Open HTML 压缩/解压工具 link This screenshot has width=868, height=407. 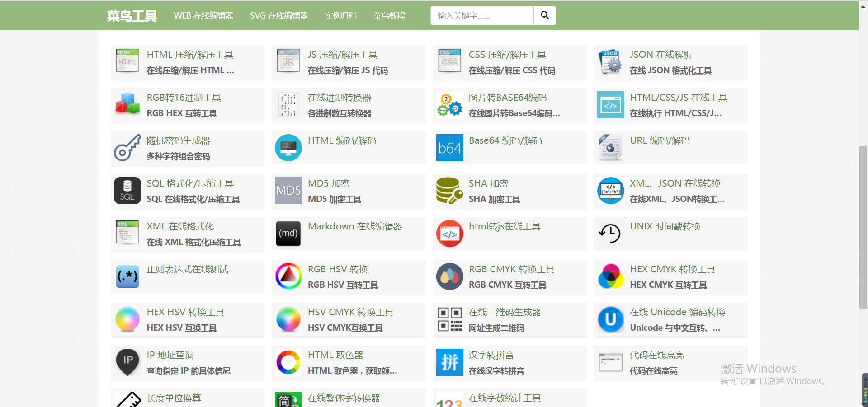pyautogui.click(x=190, y=55)
